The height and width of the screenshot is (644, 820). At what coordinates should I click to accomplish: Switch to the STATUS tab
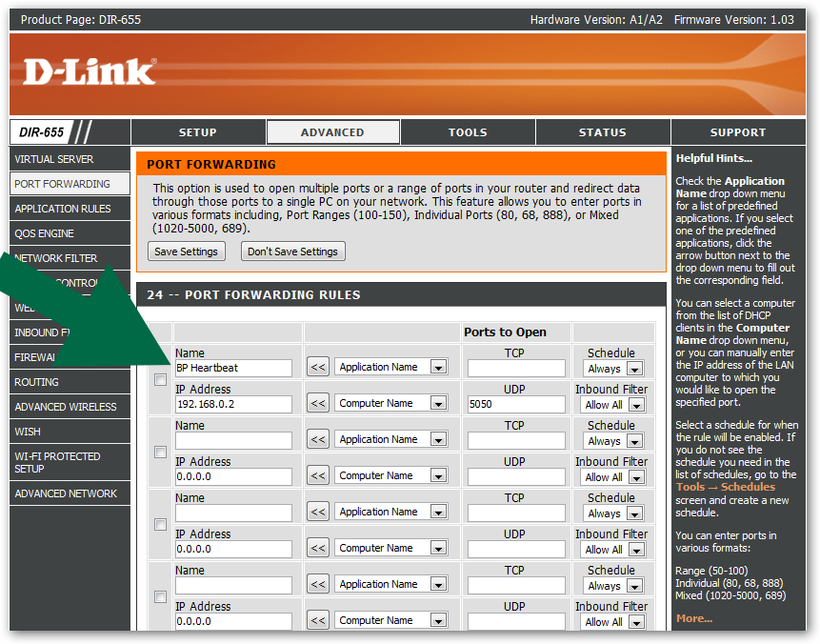[x=603, y=132]
